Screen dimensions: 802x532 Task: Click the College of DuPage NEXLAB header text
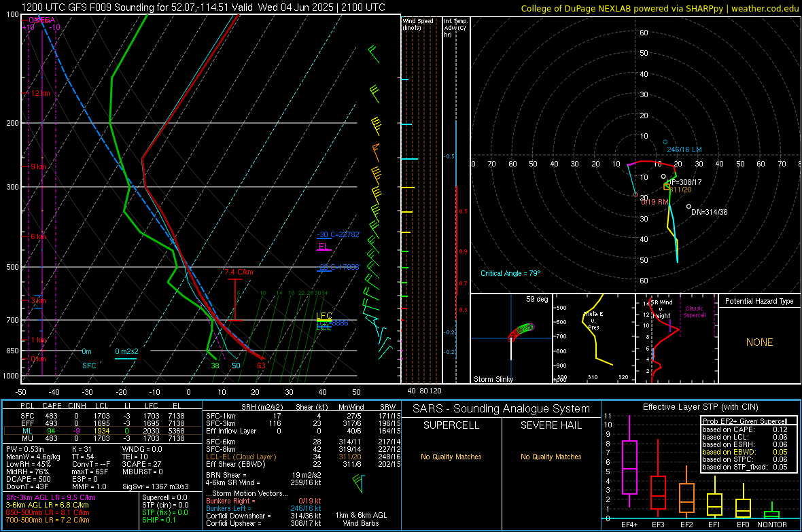click(659, 8)
